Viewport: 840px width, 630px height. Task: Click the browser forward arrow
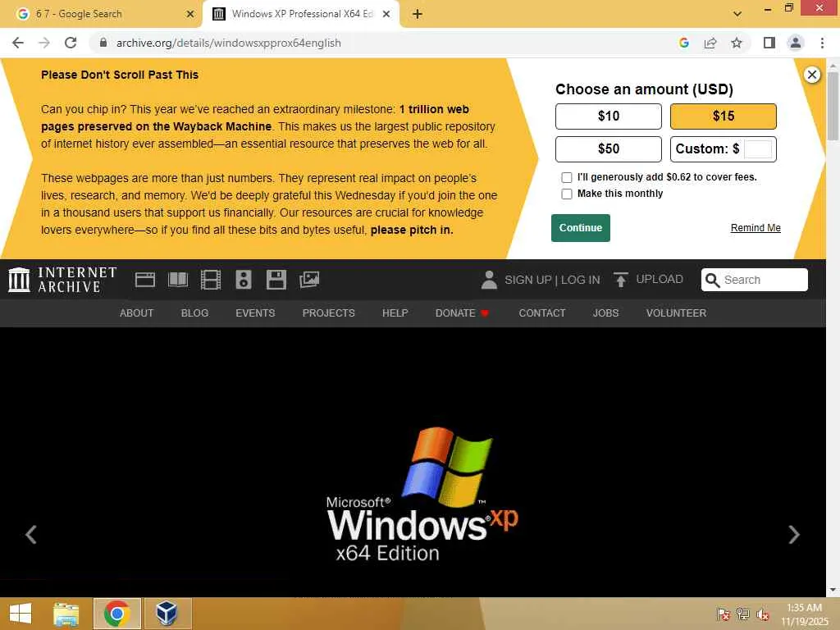click(x=44, y=43)
